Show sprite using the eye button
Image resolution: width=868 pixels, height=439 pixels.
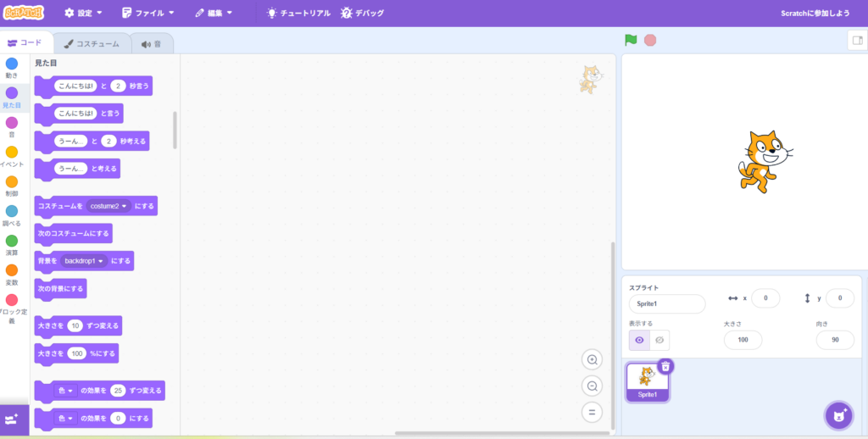click(x=639, y=340)
